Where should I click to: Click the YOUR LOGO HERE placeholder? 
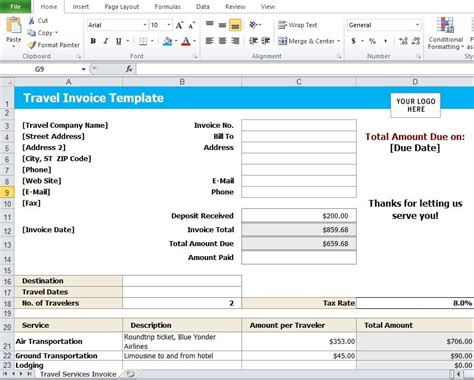[x=415, y=105]
